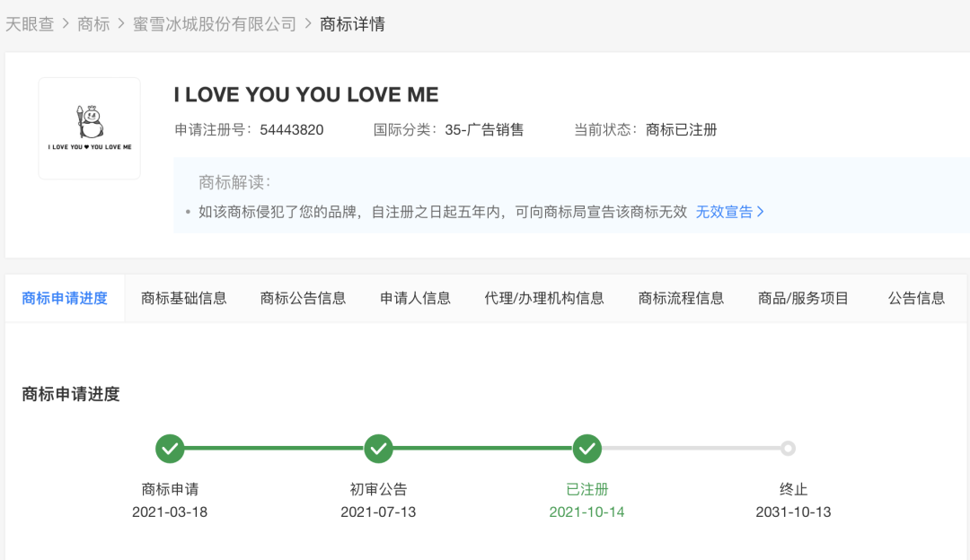Open the 代理/办理机构信息 tab
The width and height of the screenshot is (970, 560).
(x=544, y=298)
